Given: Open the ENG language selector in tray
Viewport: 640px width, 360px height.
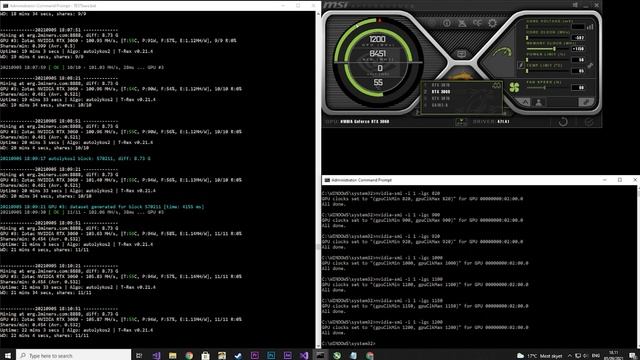Looking at the screenshot, I should pyautogui.click(x=596, y=356).
